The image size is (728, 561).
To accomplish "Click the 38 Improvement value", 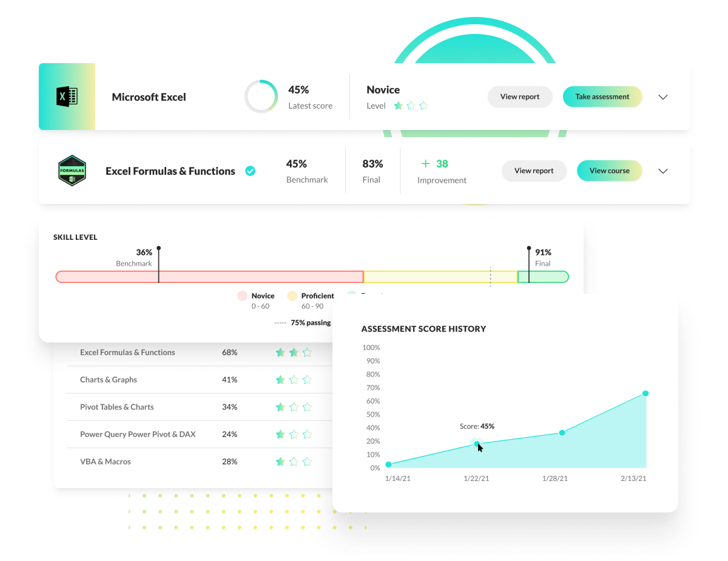I will point(442,164).
